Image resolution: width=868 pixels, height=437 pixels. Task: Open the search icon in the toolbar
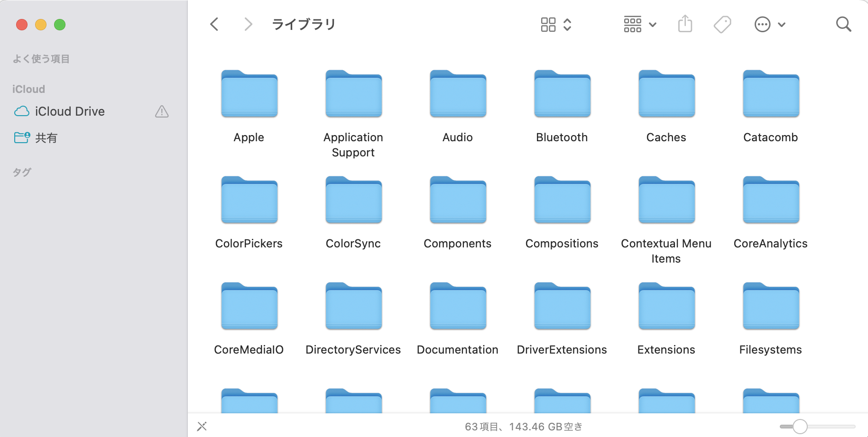coord(843,24)
